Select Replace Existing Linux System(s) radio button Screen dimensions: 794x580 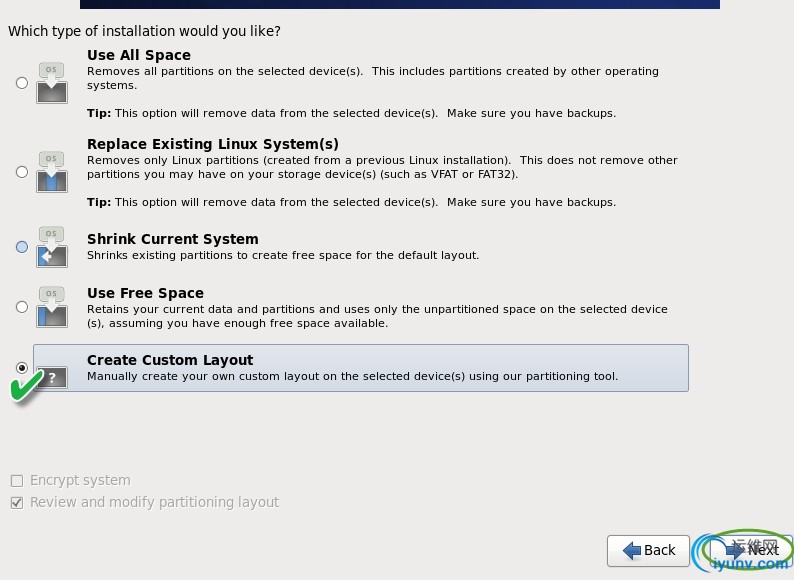point(22,172)
